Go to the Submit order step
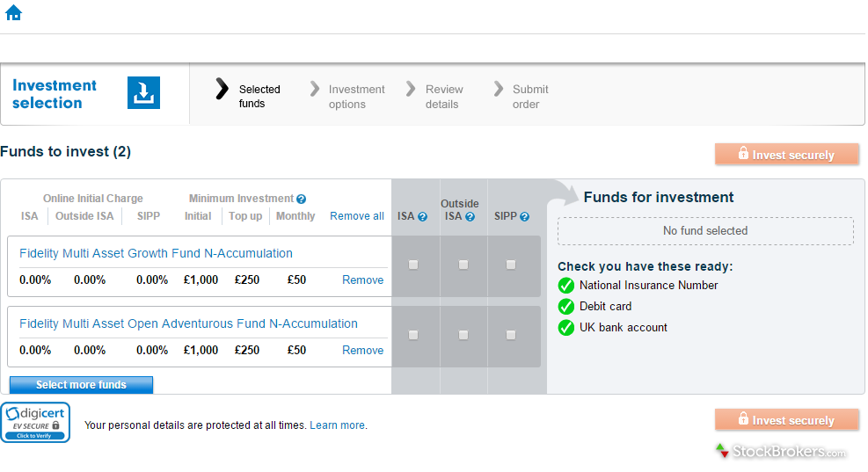The height and width of the screenshot is (472, 868). tap(521, 97)
